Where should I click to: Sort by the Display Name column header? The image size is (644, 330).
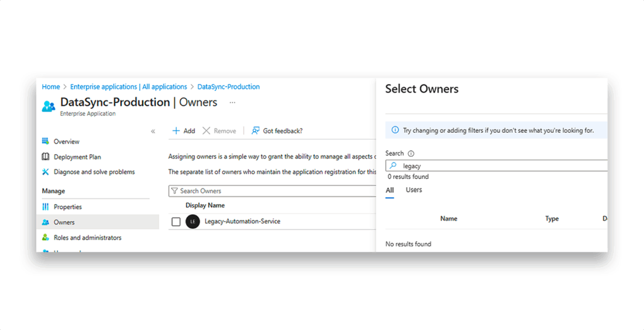click(205, 205)
